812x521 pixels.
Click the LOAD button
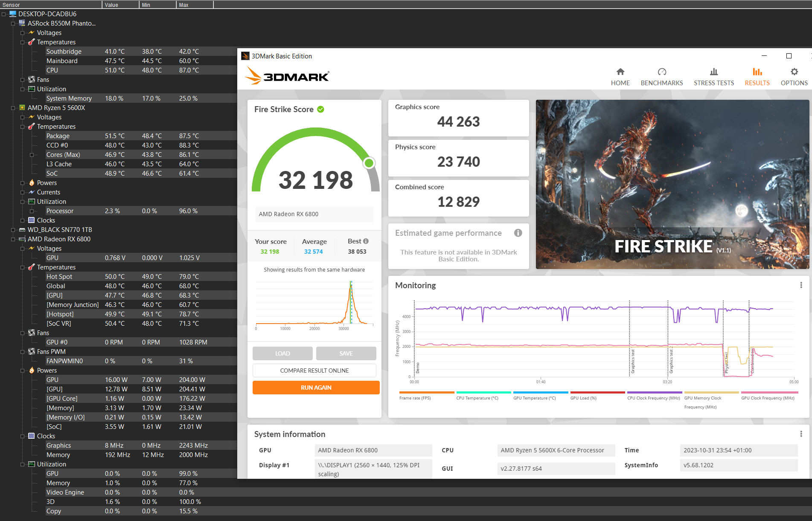coord(282,353)
